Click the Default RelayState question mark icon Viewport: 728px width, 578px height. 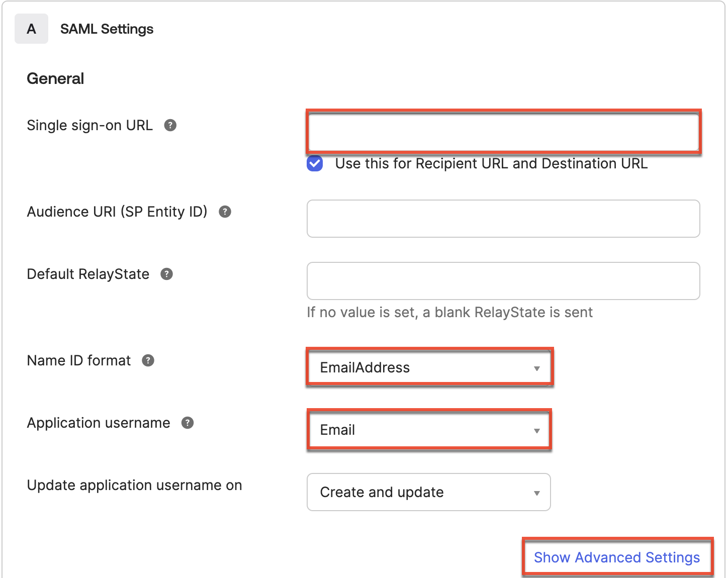166,274
